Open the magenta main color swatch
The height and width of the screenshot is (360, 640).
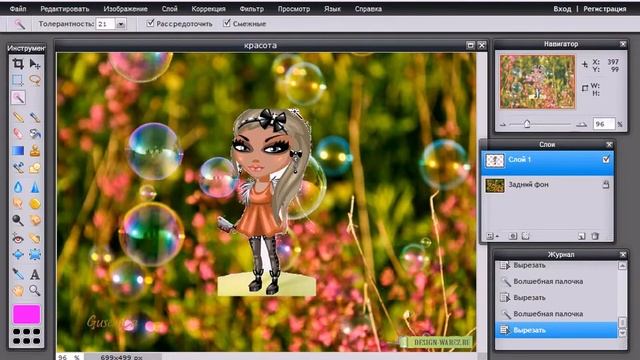tap(27, 314)
